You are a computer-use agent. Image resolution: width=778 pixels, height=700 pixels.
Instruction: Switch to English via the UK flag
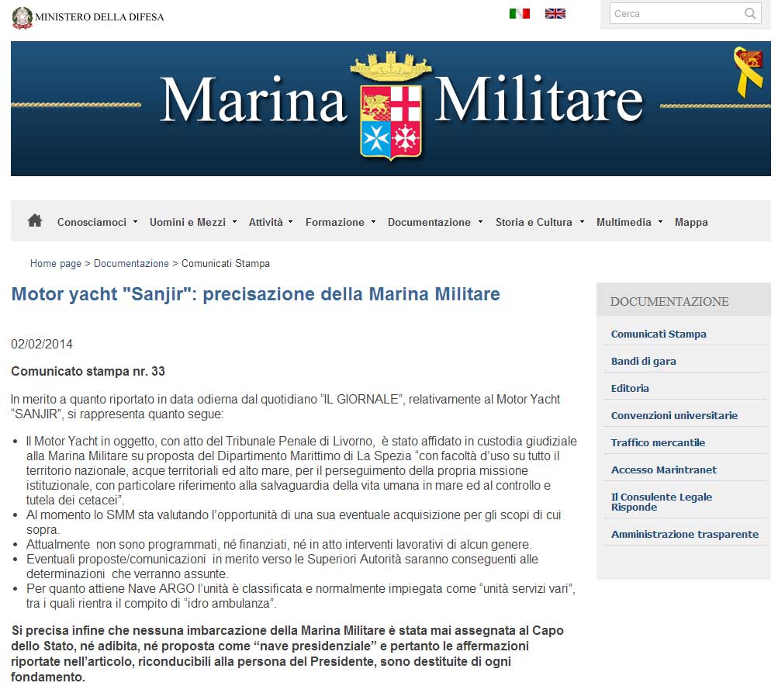coord(555,13)
